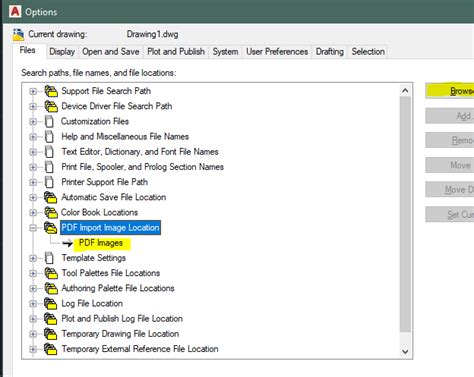
Task: Open the Selection tab
Action: (368, 52)
